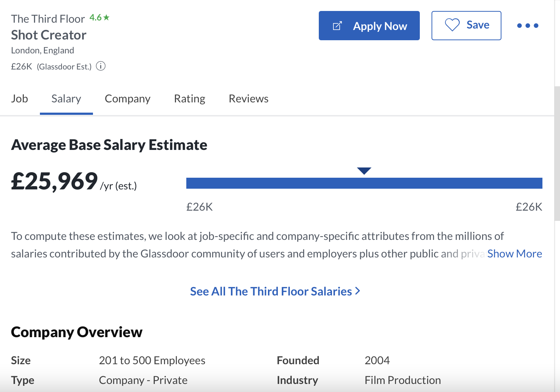The image size is (560, 392).
Task: Go to the Rating tab
Action: pyautogui.click(x=190, y=99)
